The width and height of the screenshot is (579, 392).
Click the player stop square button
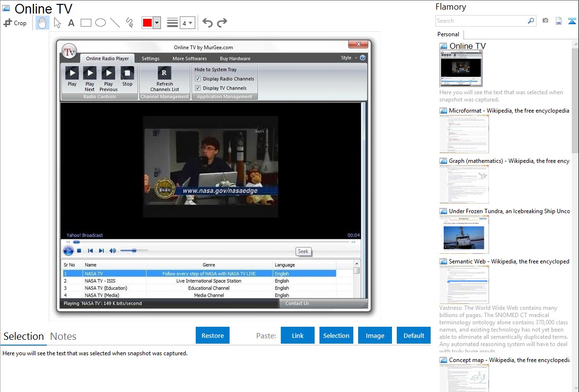click(79, 250)
